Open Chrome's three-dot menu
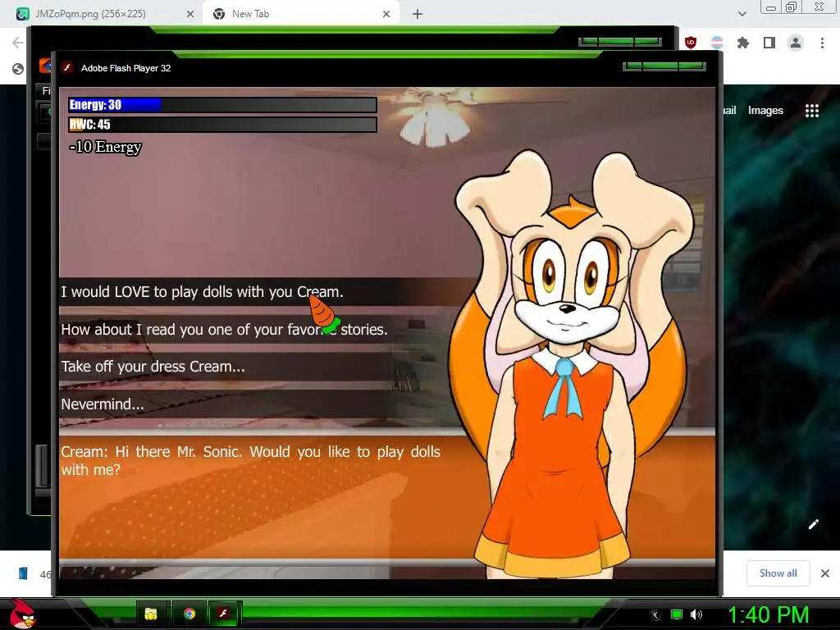The width and height of the screenshot is (840, 630). 822,43
